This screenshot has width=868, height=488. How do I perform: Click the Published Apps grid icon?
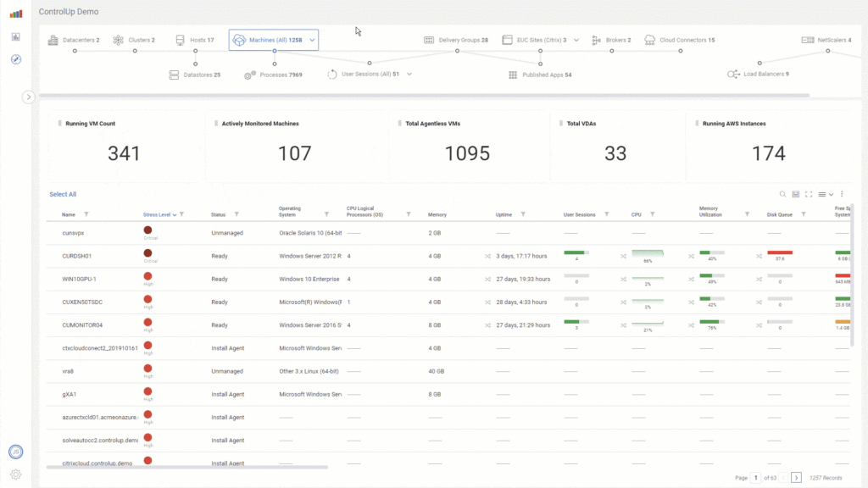point(513,75)
